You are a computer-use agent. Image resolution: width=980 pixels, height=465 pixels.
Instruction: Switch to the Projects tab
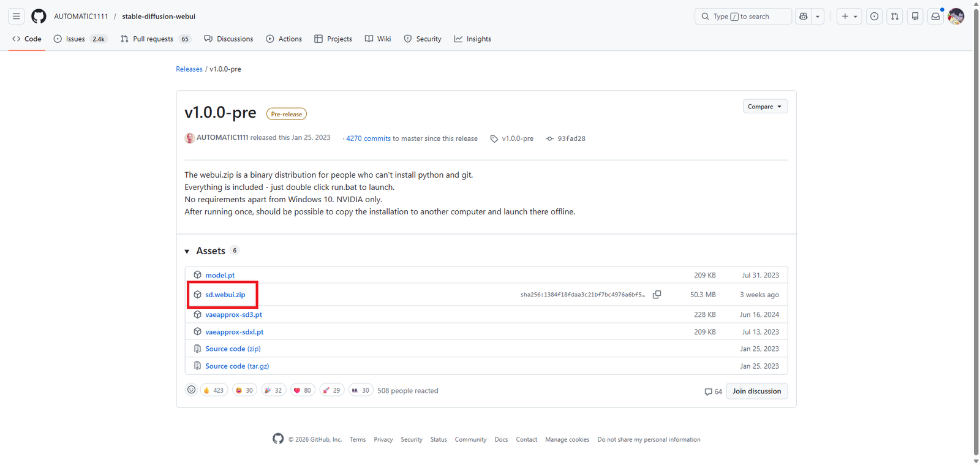click(333, 39)
